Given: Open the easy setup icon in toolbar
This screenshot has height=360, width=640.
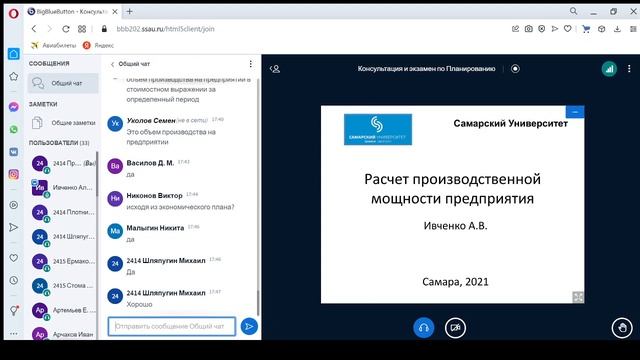Looking at the screenshot, I should (x=633, y=29).
